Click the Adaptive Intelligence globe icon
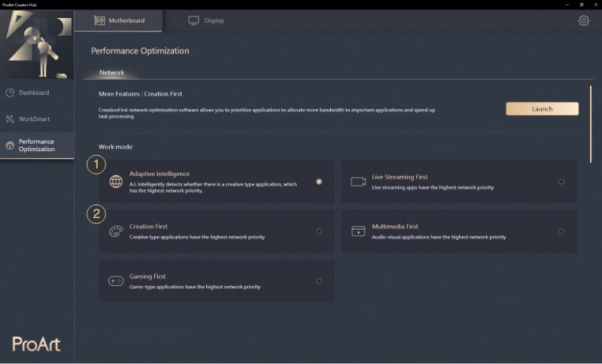The width and height of the screenshot is (602, 364). [x=116, y=181]
